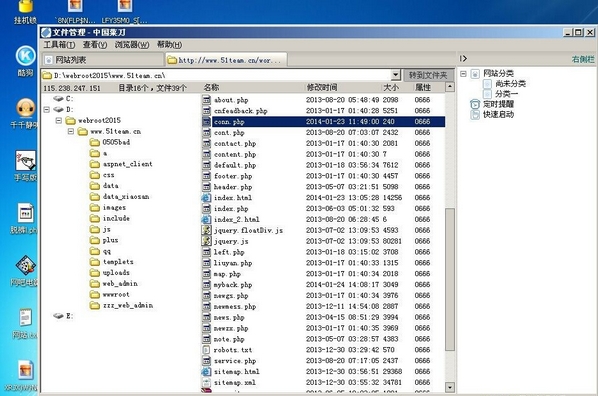Open the 浏览器(W) menu
This screenshot has height=396, width=598.
coord(132,45)
